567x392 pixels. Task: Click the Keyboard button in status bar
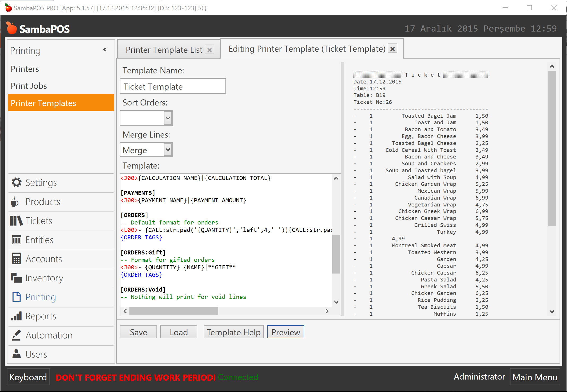click(x=28, y=377)
